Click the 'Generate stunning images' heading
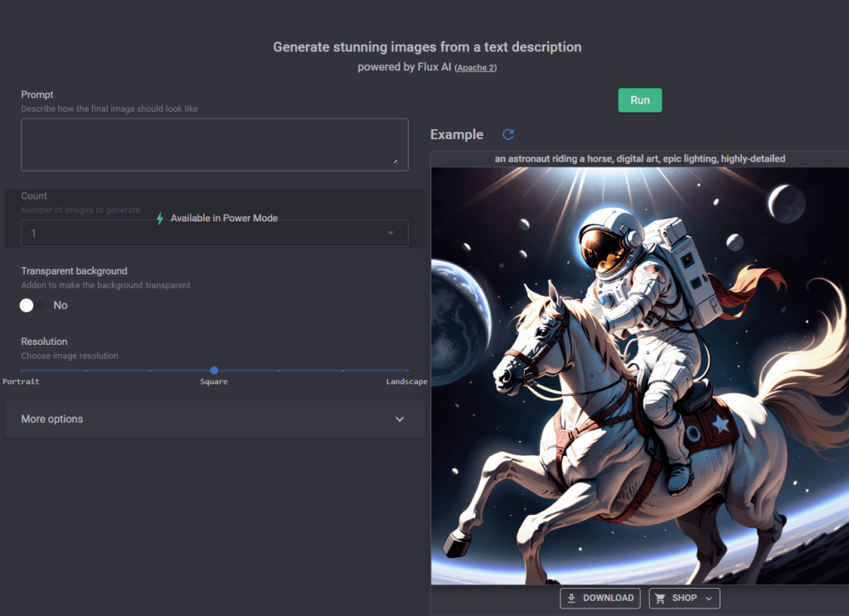This screenshot has width=849, height=616. point(427,47)
